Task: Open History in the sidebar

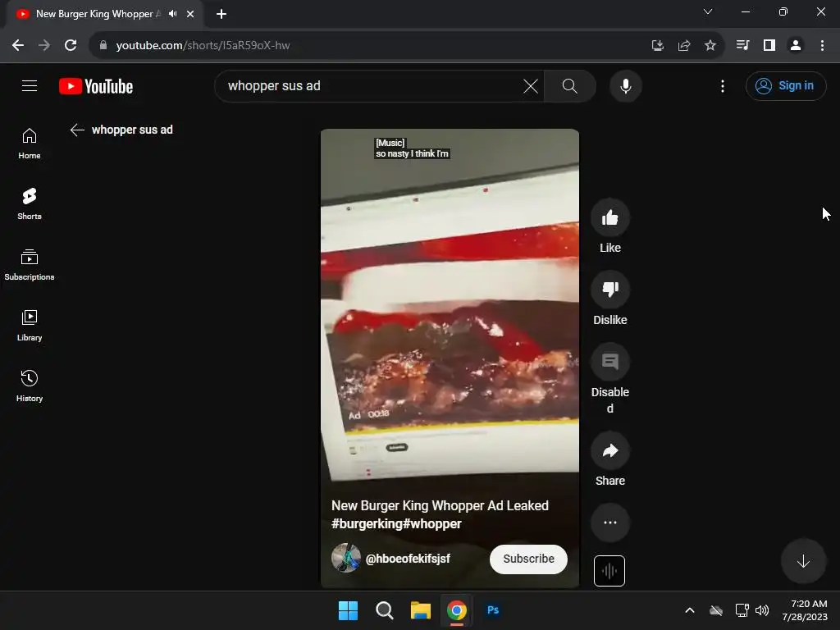Action: (30, 386)
